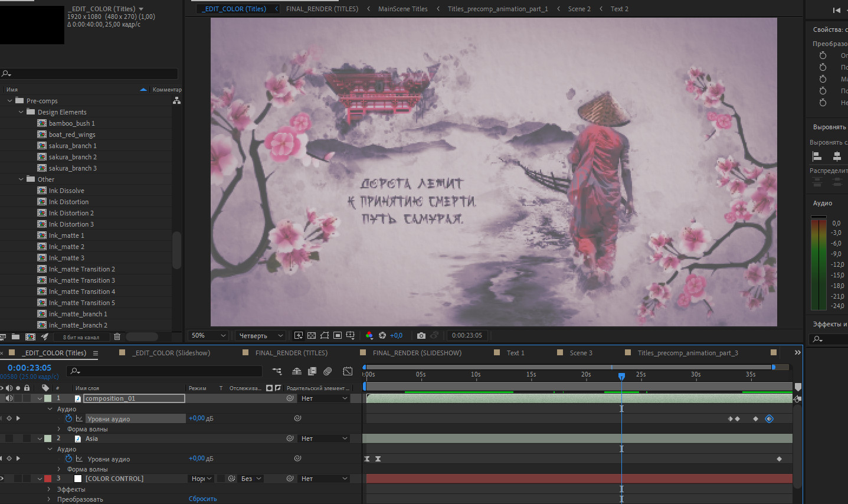Toggle stopwatch for composition_01 audio levels

click(x=68, y=418)
